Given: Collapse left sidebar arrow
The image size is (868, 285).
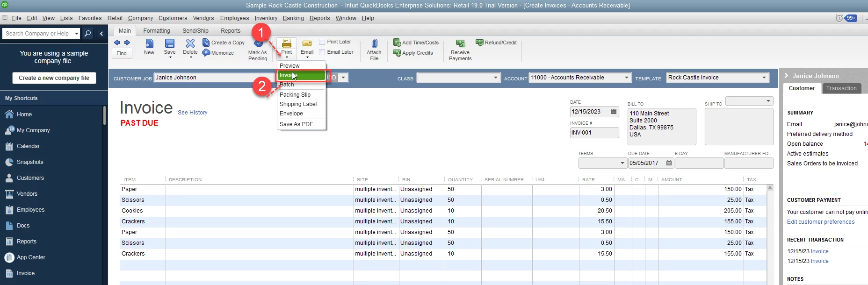Looking at the screenshot, I should pos(101,34).
